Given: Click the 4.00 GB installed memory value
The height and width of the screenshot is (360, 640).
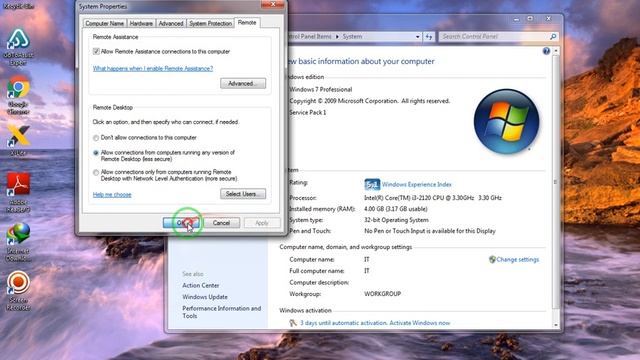Looking at the screenshot, I should 396,209.
